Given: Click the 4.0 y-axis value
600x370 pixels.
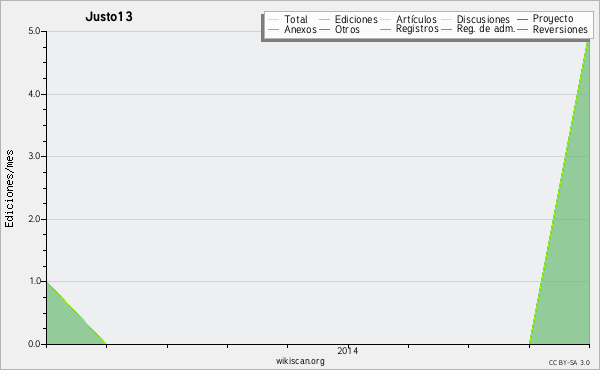Looking at the screenshot, I should pos(34,94).
